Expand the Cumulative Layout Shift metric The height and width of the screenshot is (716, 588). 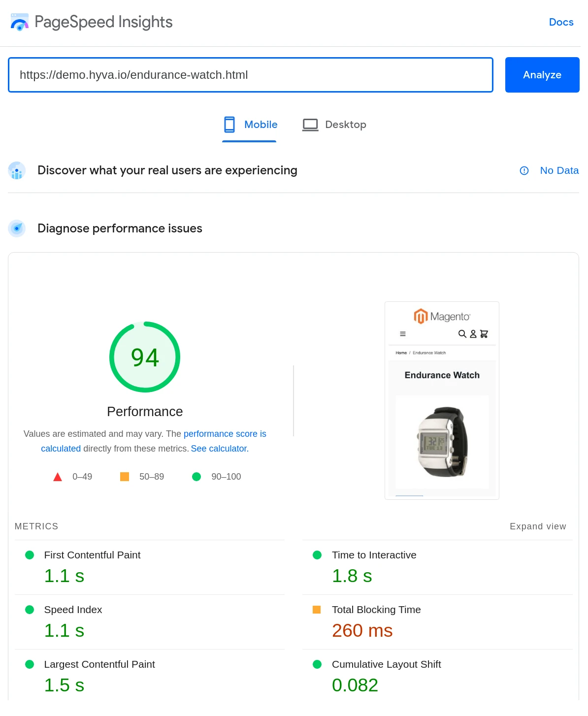[386, 664]
